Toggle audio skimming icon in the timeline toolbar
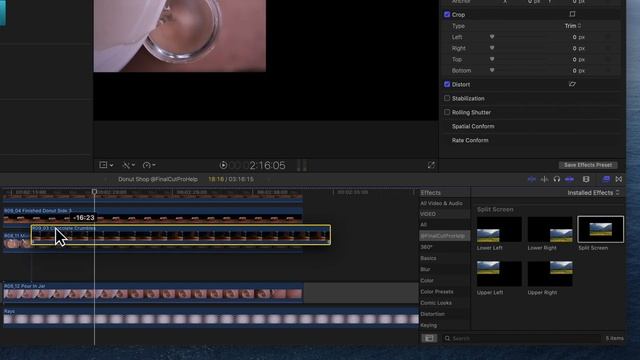Image resolution: width=640 pixels, height=360 pixels. pos(544,179)
